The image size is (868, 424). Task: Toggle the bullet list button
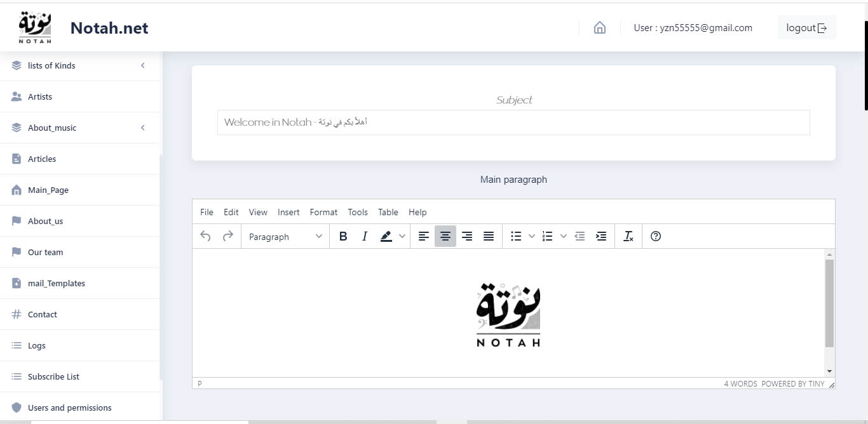tap(516, 236)
